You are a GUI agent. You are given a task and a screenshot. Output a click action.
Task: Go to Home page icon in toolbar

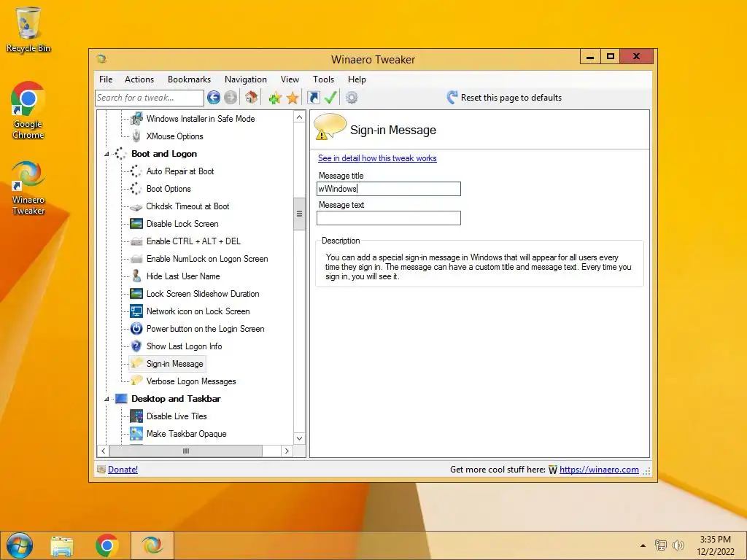pos(251,98)
